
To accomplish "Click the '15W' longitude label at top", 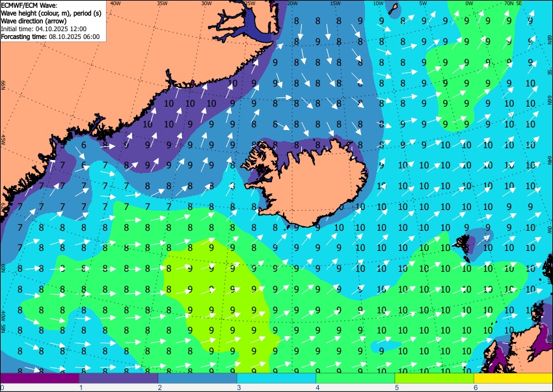I will (336, 3).
